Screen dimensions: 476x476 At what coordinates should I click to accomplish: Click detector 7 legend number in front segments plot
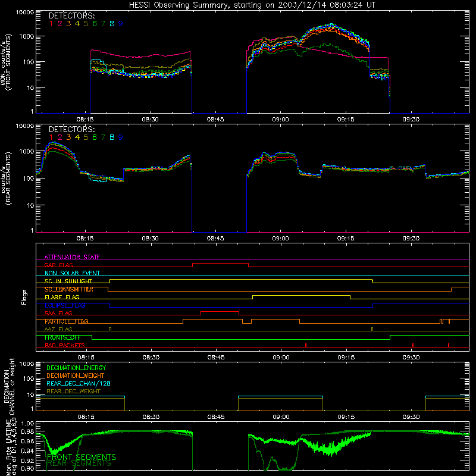[103, 24]
